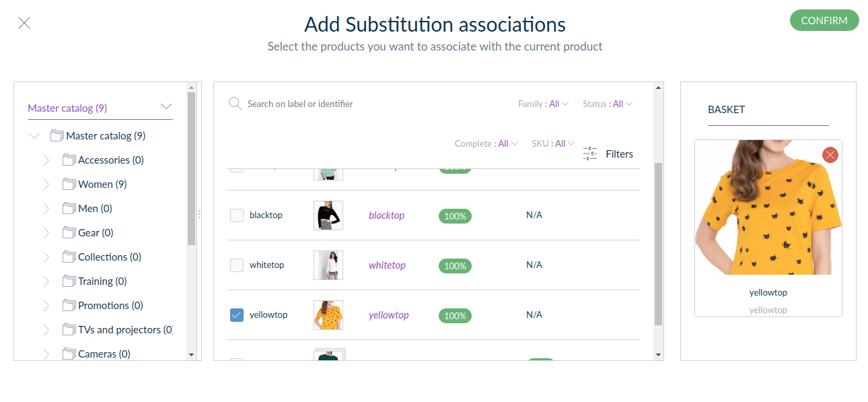Screen dimensions: 868x402
Task: Expand the Men category tree node
Action: pyautogui.click(x=46, y=209)
